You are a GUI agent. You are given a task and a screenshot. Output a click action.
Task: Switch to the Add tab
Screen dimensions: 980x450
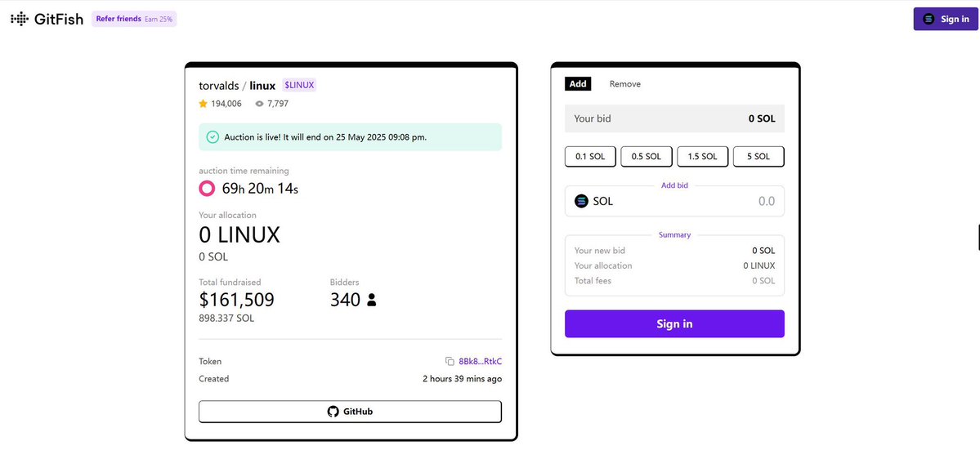(x=578, y=83)
